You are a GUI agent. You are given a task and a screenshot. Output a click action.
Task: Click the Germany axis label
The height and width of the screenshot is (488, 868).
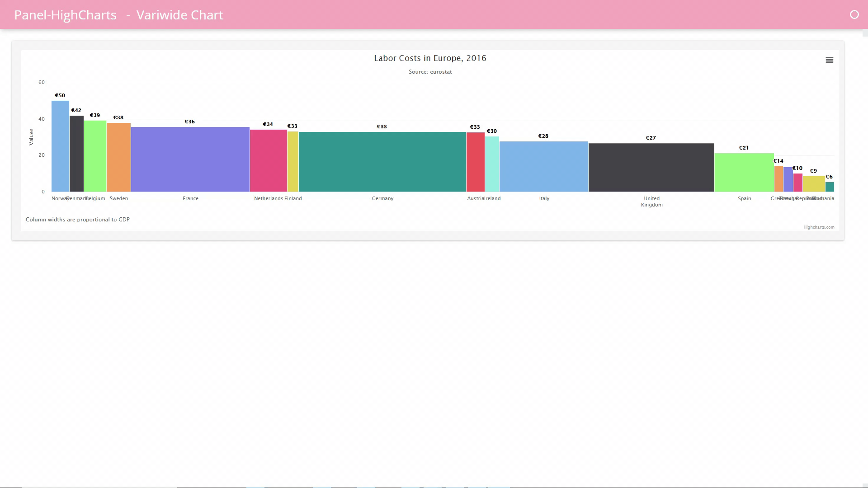click(x=382, y=198)
